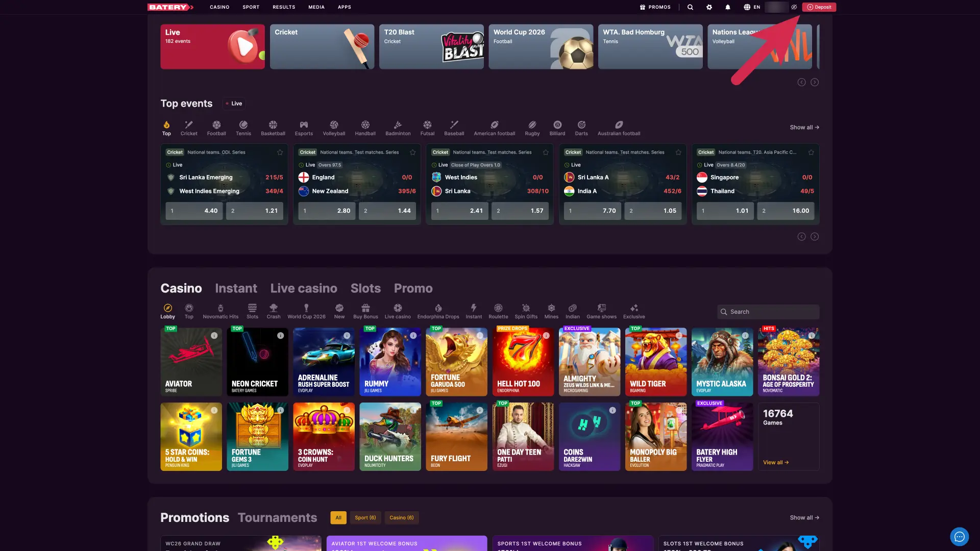Favorite Singapore vs Thailand match star
The height and width of the screenshot is (551, 980).
pyautogui.click(x=811, y=153)
